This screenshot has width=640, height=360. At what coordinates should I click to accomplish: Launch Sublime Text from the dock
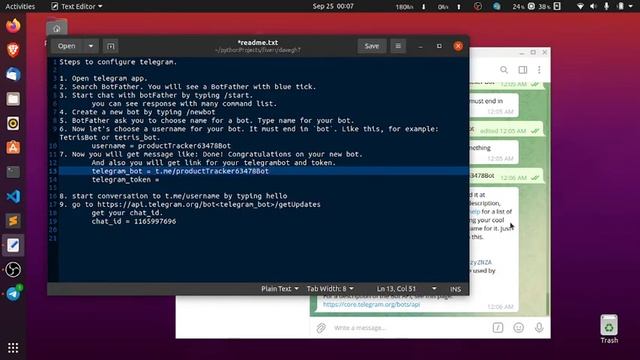[13, 221]
